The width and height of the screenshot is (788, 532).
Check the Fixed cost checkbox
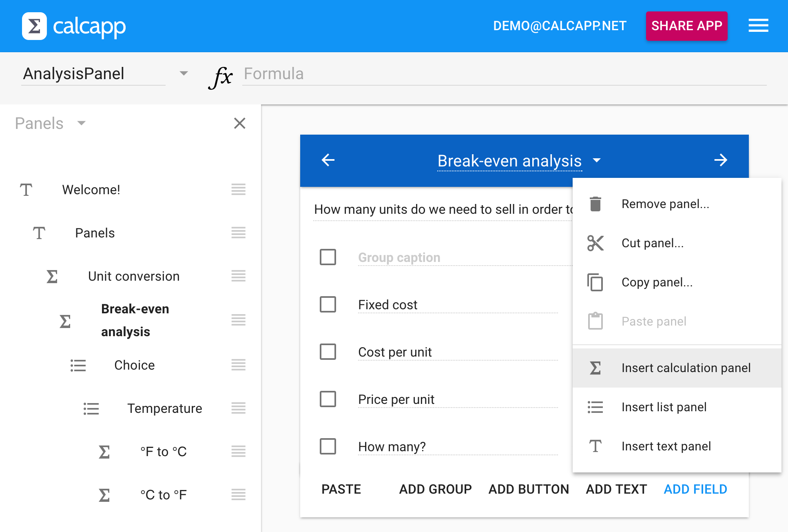[328, 304]
